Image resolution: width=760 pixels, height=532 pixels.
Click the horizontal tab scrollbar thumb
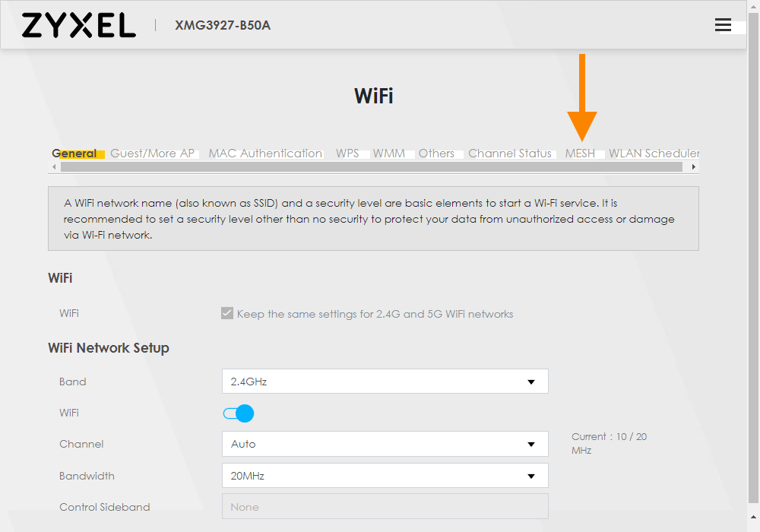click(372, 167)
